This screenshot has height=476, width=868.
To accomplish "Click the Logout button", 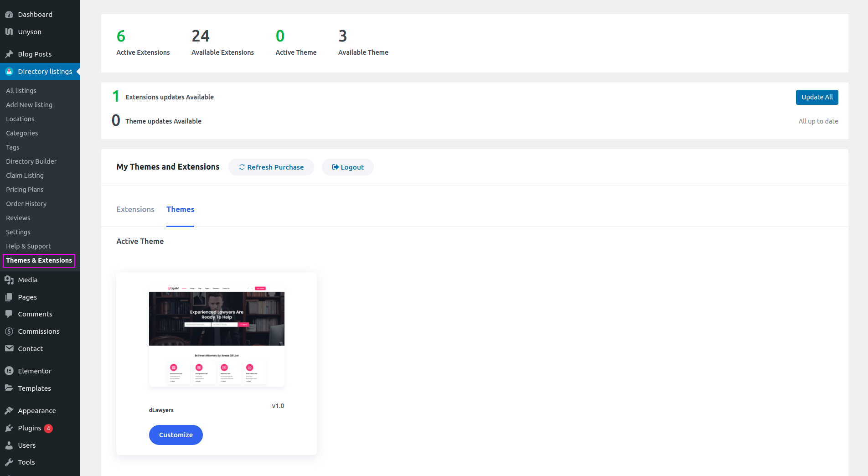I will [348, 167].
